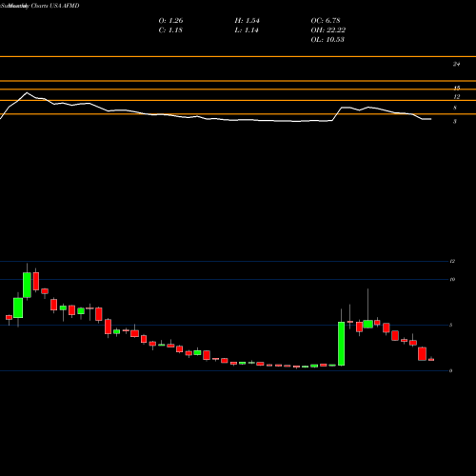Select the OL: 10.53 reading
The image size is (476, 476).
click(327, 40)
